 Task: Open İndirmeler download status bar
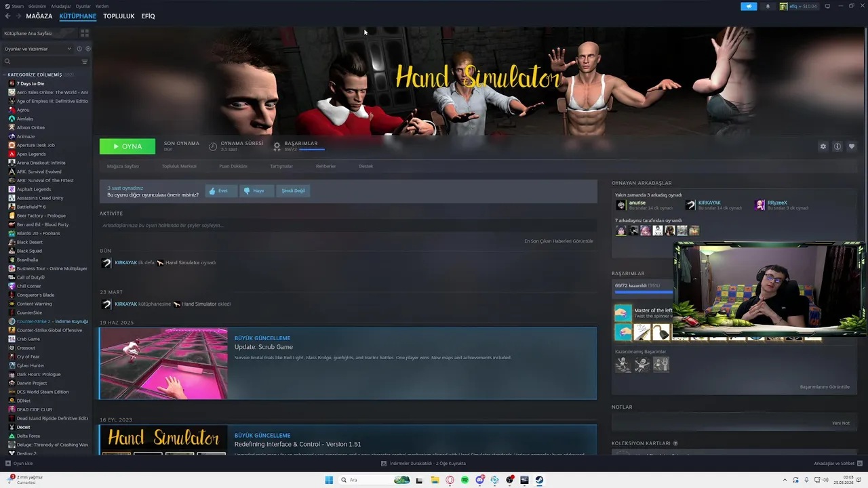423,464
